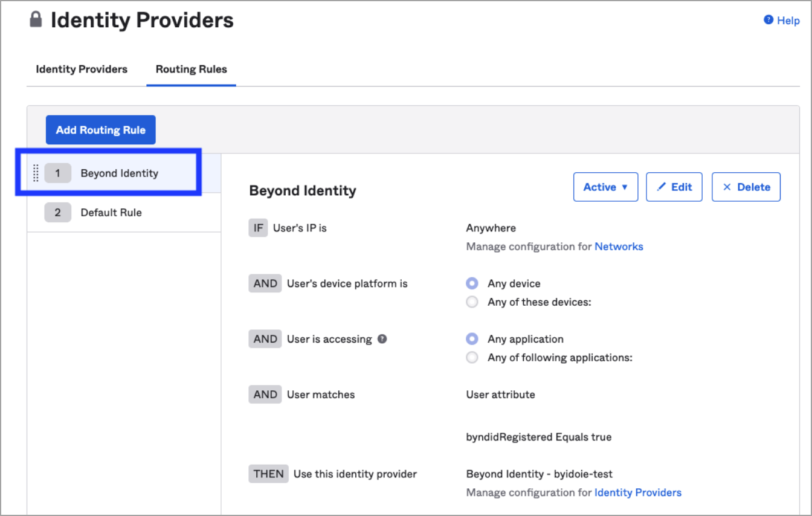The image size is (812, 516).
Task: Select the Any device radio button
Action: coord(472,283)
